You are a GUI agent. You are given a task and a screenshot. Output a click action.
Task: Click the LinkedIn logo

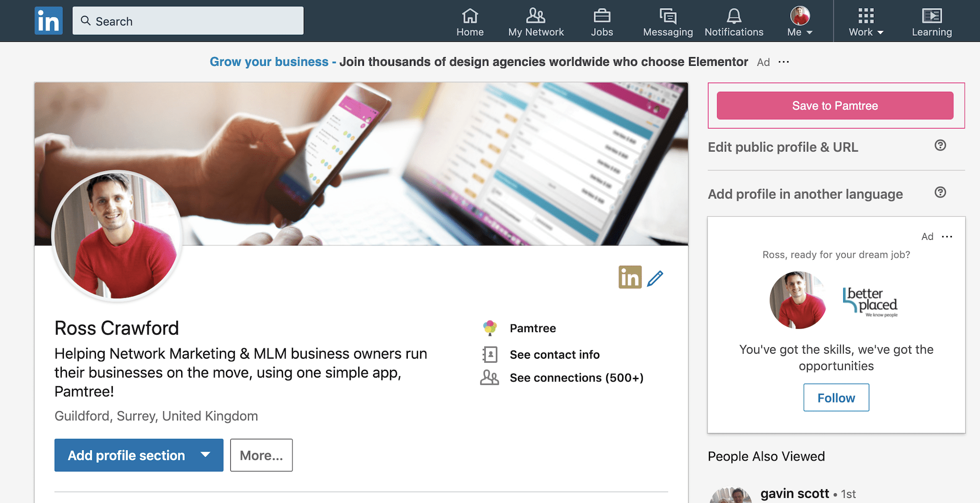point(48,20)
